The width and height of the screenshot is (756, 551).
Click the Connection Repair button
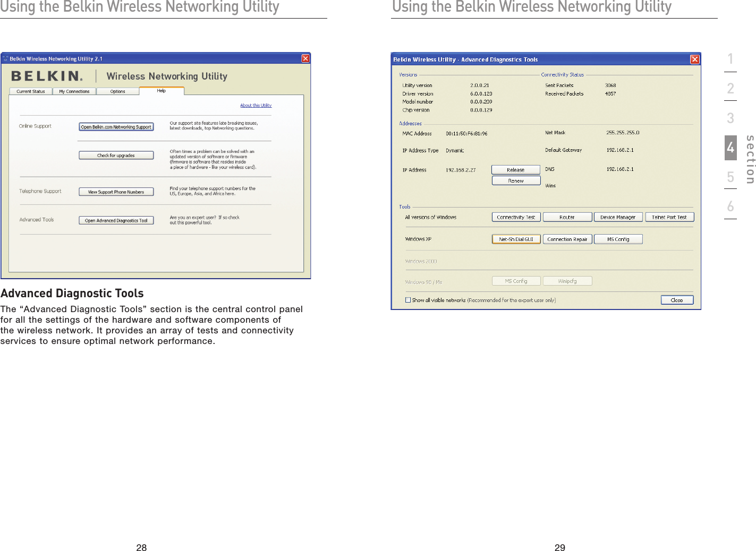click(567, 239)
